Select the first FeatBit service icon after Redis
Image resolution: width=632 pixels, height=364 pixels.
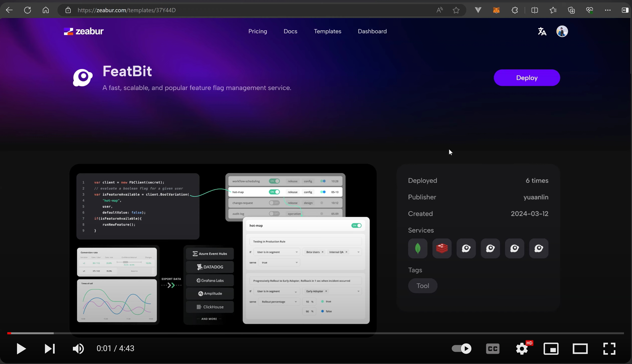[x=466, y=248]
